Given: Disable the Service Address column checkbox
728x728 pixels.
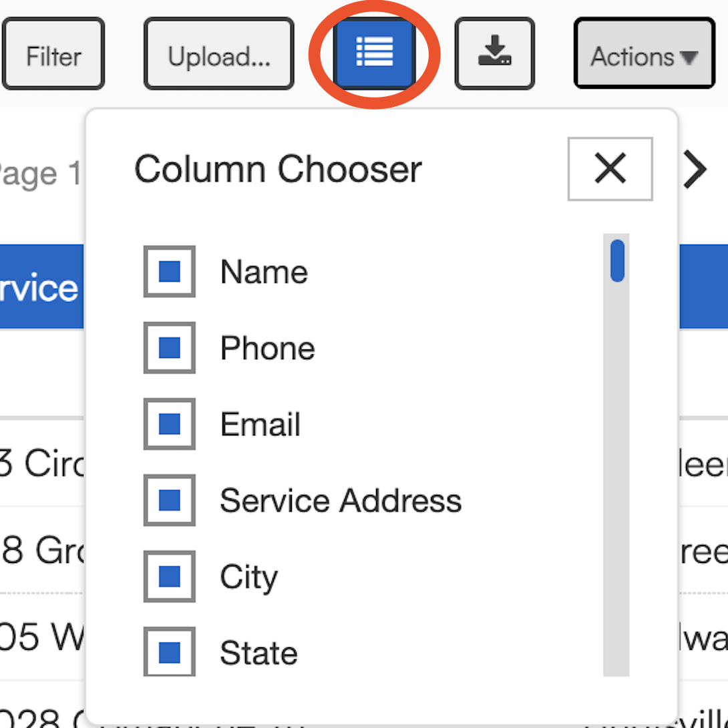Looking at the screenshot, I should pyautogui.click(x=170, y=500).
